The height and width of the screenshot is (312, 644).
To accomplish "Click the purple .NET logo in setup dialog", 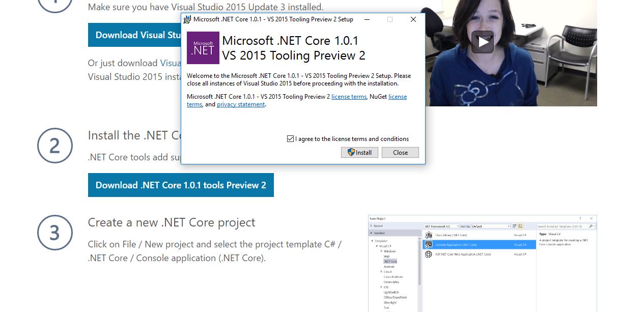I will (x=203, y=48).
